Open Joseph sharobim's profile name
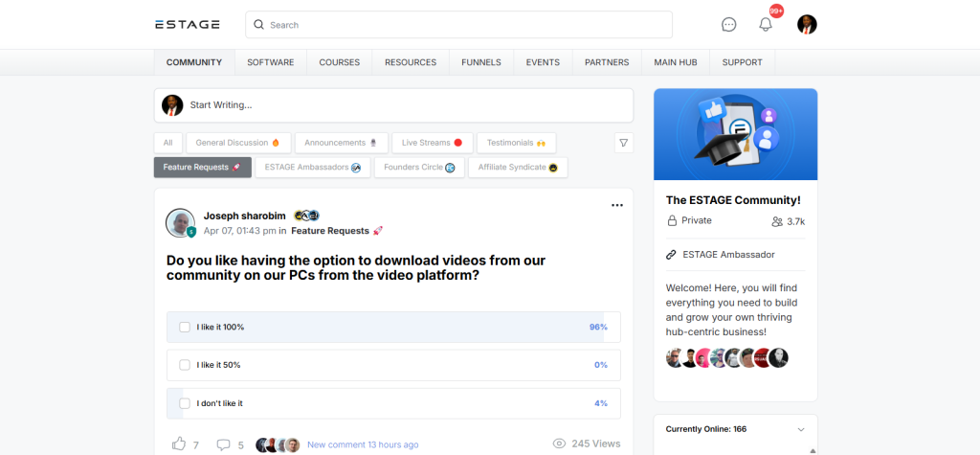The height and width of the screenshot is (455, 980). coord(245,216)
